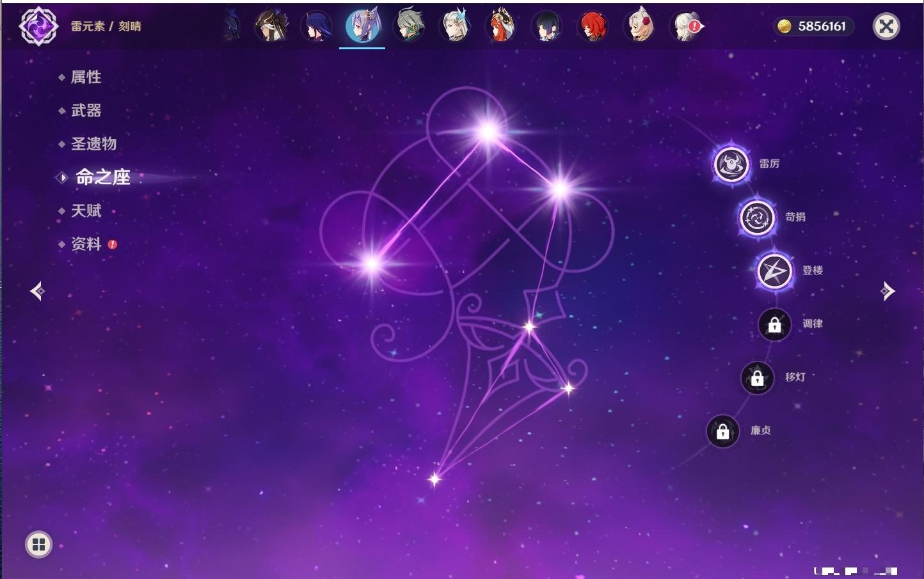Choose the Alhaitham avatar with grey-green hair

tap(409, 26)
